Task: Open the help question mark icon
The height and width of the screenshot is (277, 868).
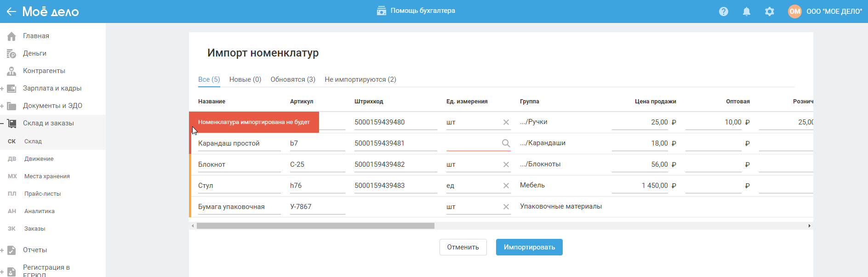Action: click(724, 11)
